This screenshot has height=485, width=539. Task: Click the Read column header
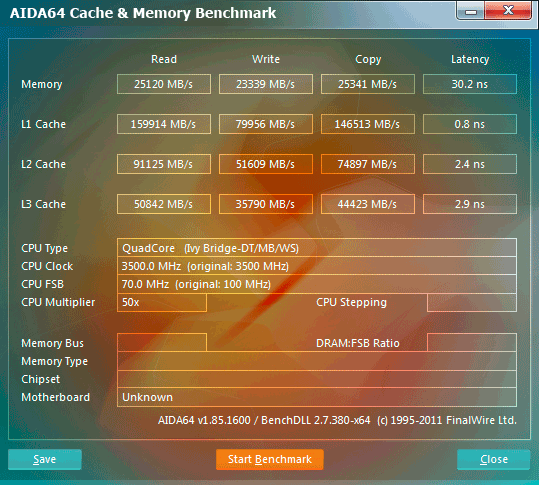(164, 59)
